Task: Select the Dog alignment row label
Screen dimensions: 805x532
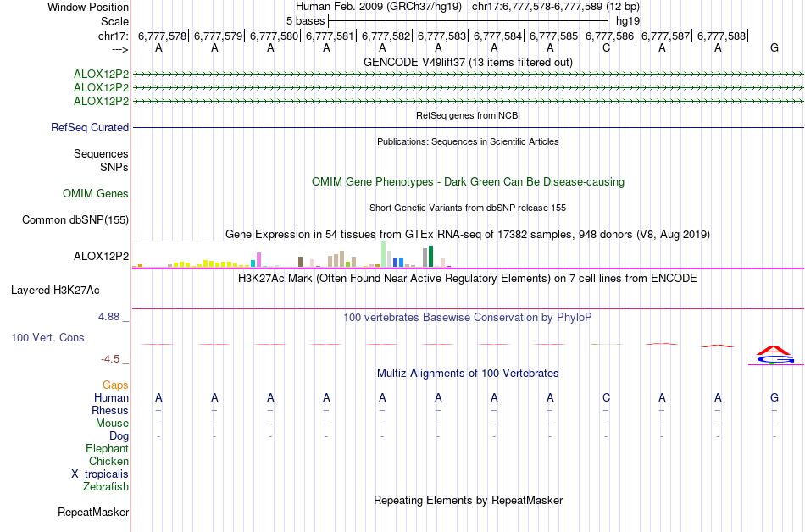Action: tap(119, 436)
